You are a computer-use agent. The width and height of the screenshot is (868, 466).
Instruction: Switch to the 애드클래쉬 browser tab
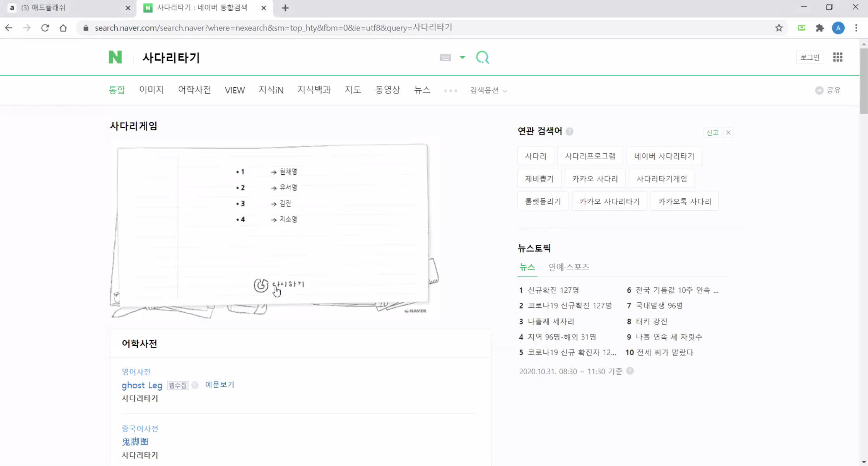pos(69,8)
